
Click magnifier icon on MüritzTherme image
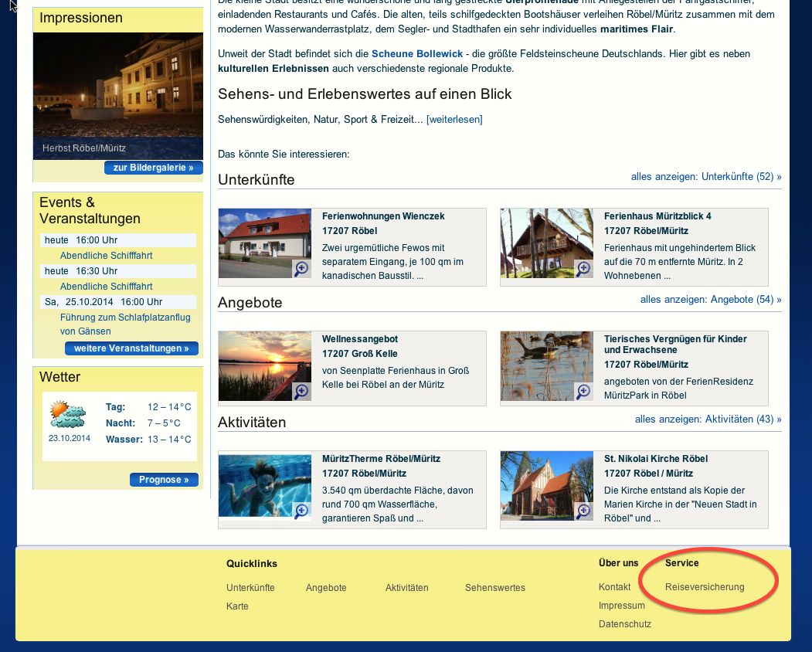[301, 511]
